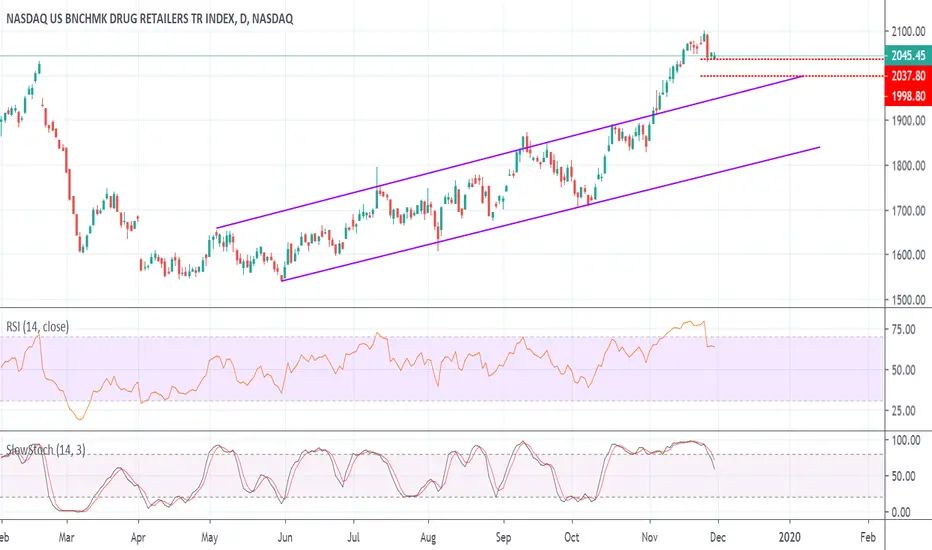The image size is (932, 550).
Task: Click the 1600.00 price axis value
Action: pyautogui.click(x=908, y=254)
